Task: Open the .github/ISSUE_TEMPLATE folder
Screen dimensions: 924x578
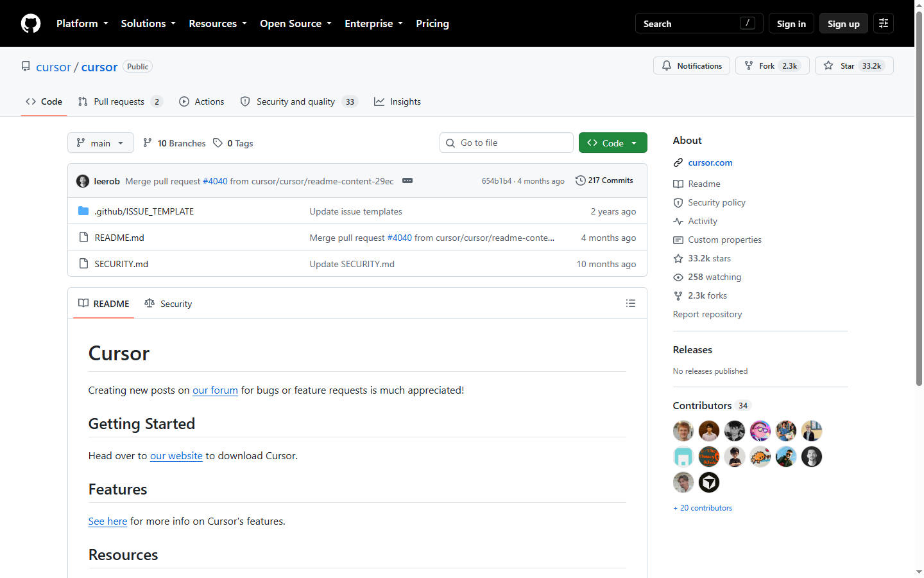Action: click(144, 211)
